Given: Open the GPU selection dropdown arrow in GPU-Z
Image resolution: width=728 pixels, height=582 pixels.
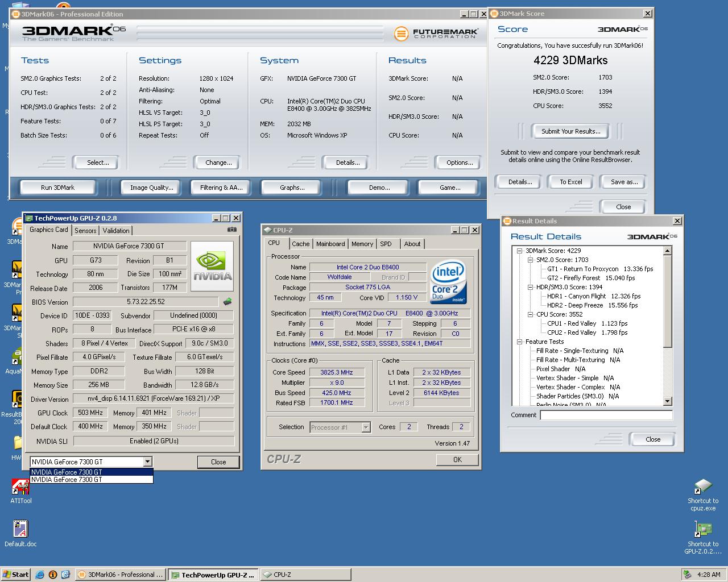Looking at the screenshot, I should [x=147, y=462].
